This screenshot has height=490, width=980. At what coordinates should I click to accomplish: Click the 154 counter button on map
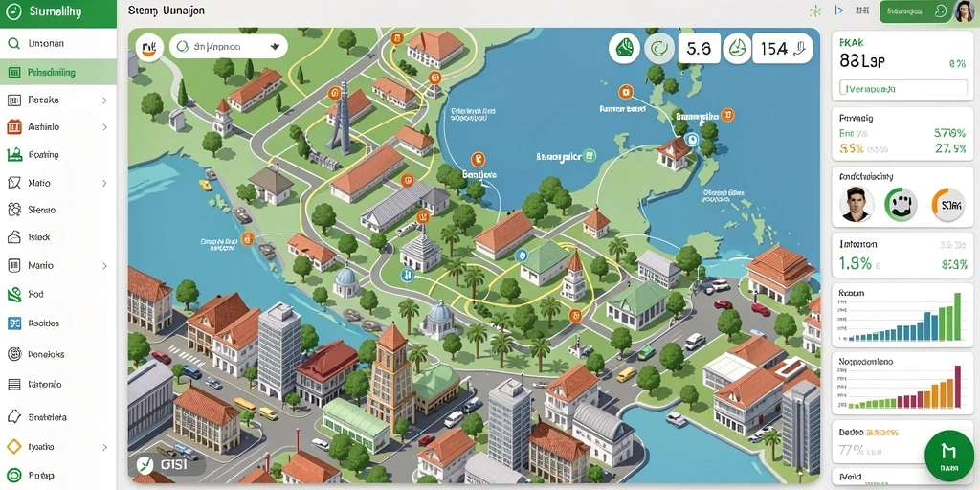pos(782,48)
